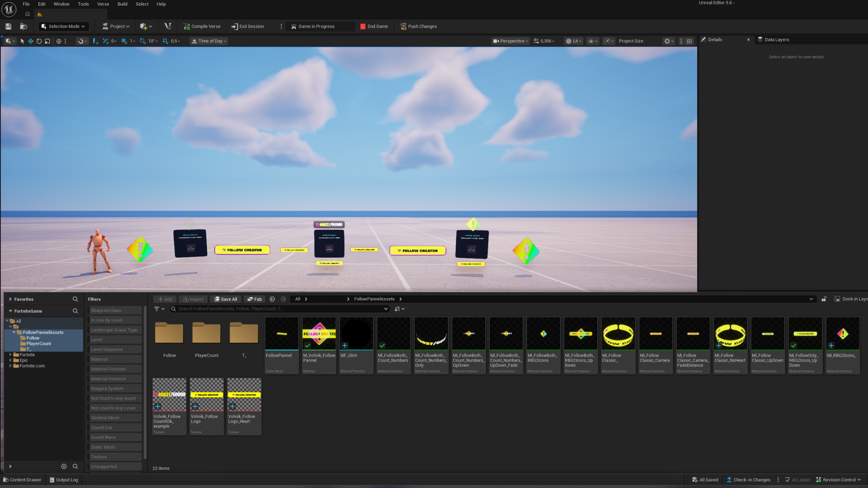Click the save current level icon
868x488 pixels.
click(x=8, y=27)
